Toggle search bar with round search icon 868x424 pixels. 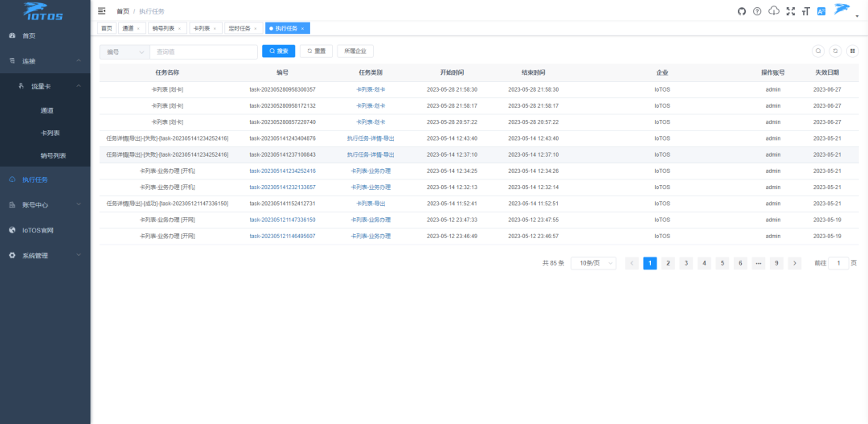(x=818, y=51)
